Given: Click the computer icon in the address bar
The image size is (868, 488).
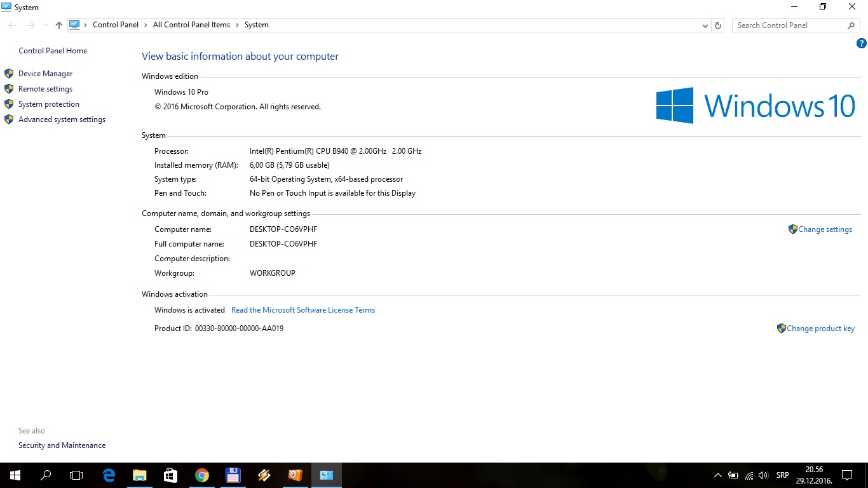Looking at the screenshot, I should point(74,25).
